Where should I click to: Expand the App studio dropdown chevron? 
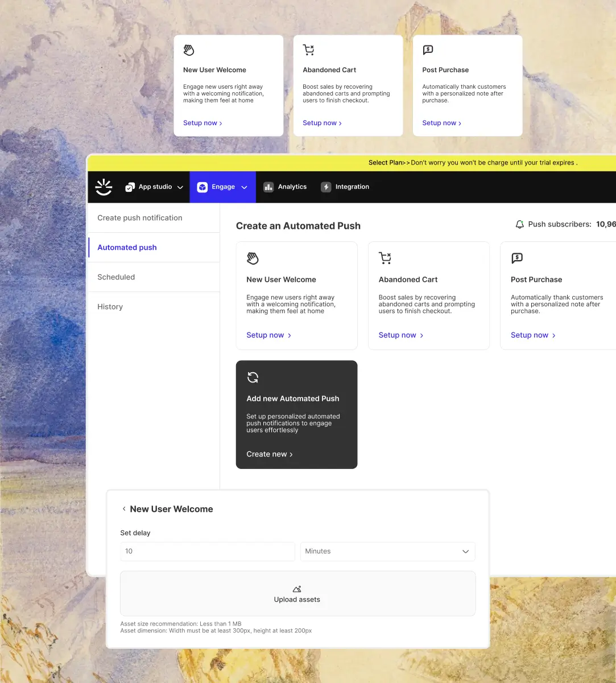pyautogui.click(x=180, y=187)
